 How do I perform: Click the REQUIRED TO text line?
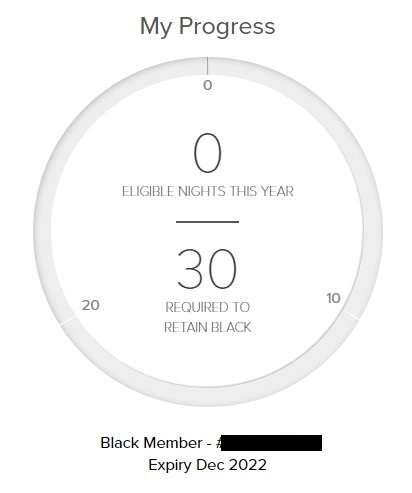click(x=207, y=307)
